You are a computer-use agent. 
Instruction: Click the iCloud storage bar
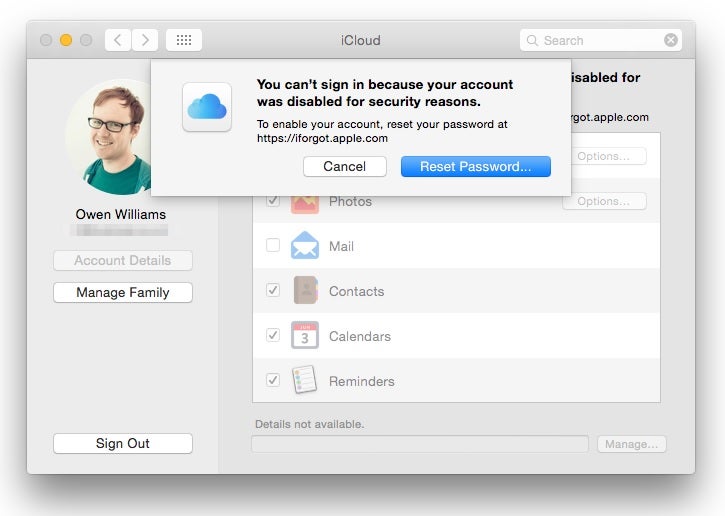420,444
